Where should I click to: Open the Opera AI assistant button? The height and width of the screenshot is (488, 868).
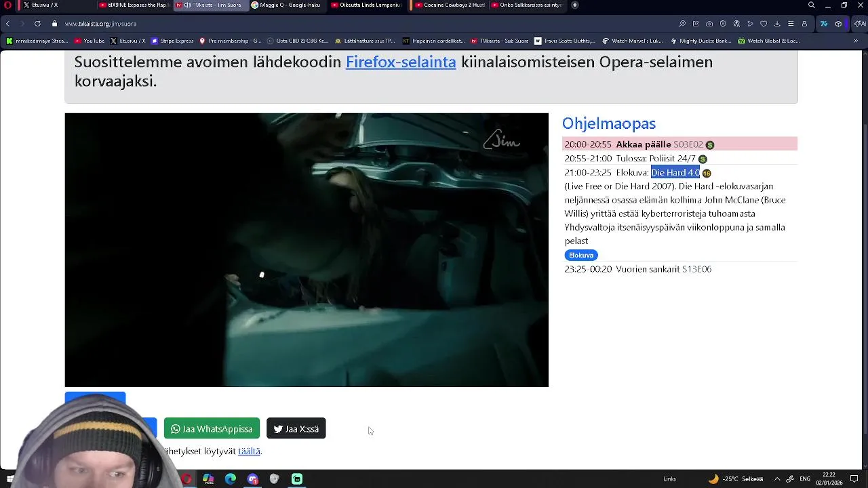859,24
